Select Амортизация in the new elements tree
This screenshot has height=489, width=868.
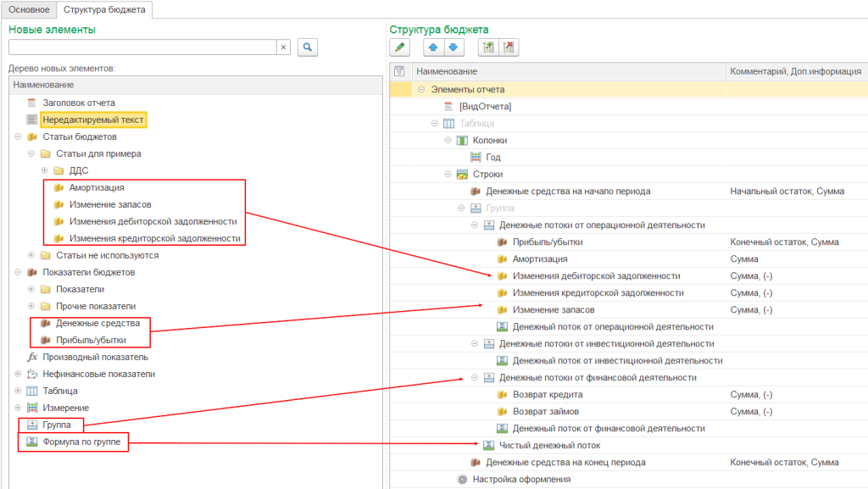97,187
